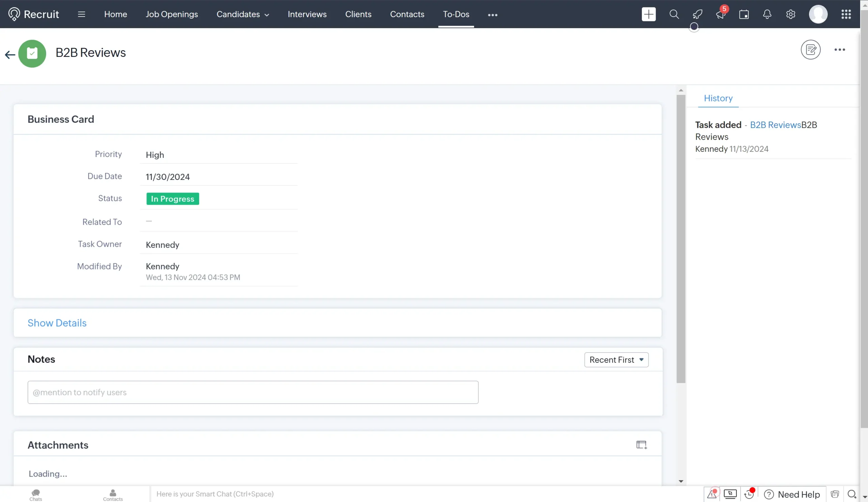Expand the Show Details section
This screenshot has width=868, height=502.
[x=57, y=323]
